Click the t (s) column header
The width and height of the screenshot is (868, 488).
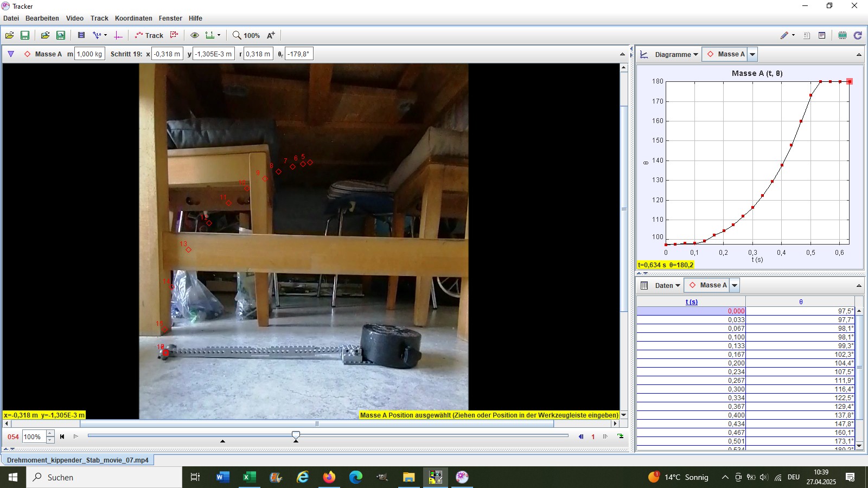pyautogui.click(x=691, y=302)
